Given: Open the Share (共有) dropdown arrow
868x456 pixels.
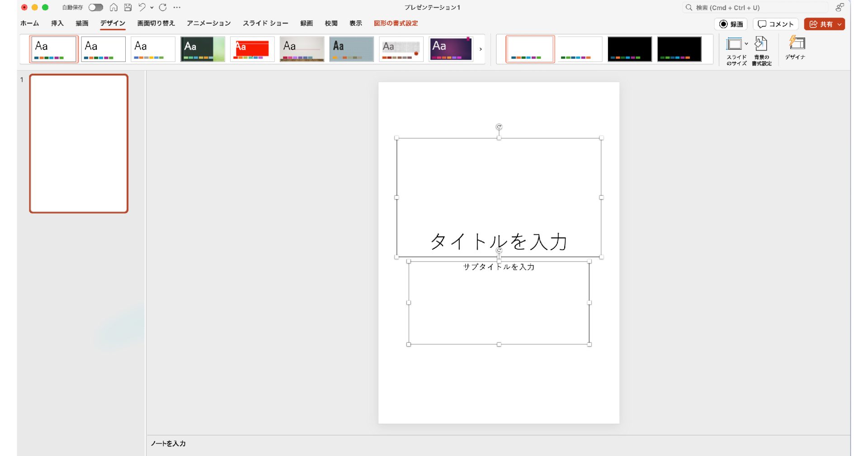Looking at the screenshot, I should pyautogui.click(x=840, y=24).
